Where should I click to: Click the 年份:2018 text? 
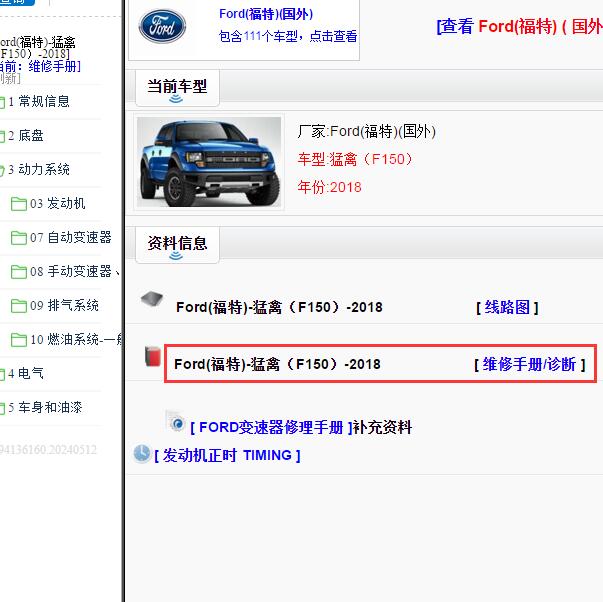click(330, 187)
